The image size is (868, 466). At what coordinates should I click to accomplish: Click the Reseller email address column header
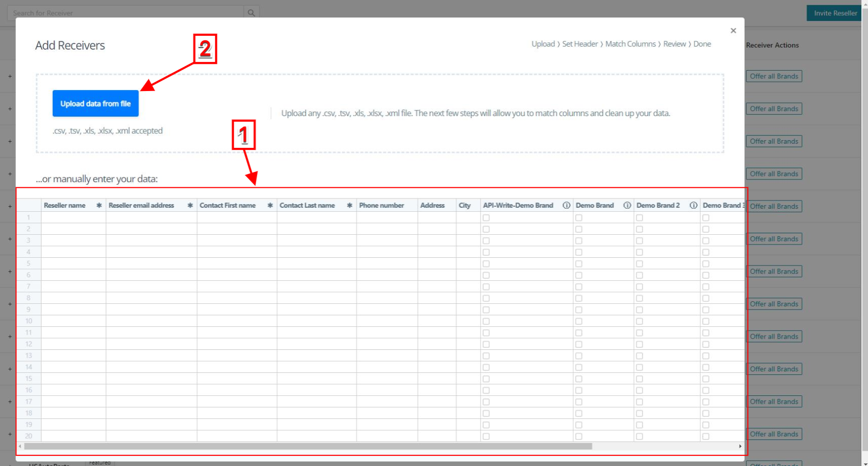(x=151, y=205)
